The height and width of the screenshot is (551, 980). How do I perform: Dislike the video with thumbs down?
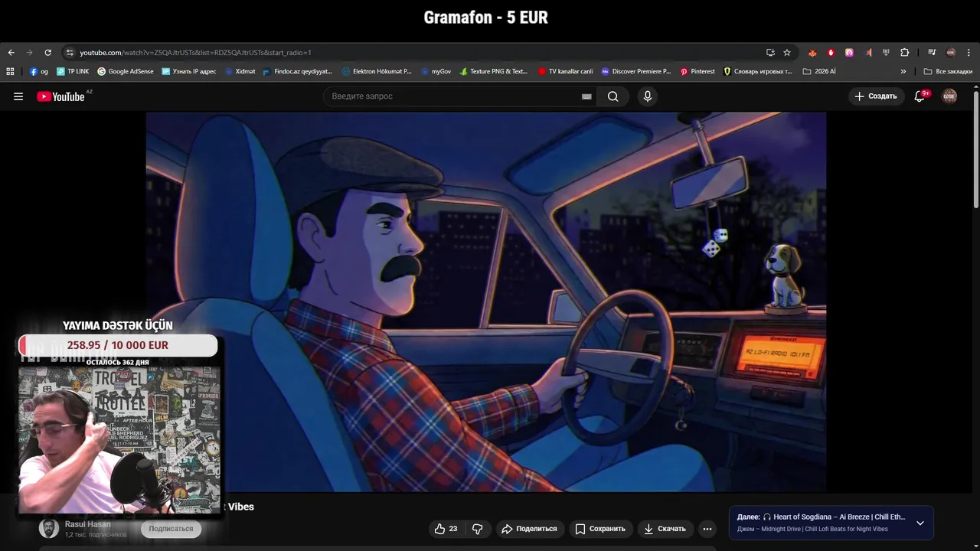point(477,529)
